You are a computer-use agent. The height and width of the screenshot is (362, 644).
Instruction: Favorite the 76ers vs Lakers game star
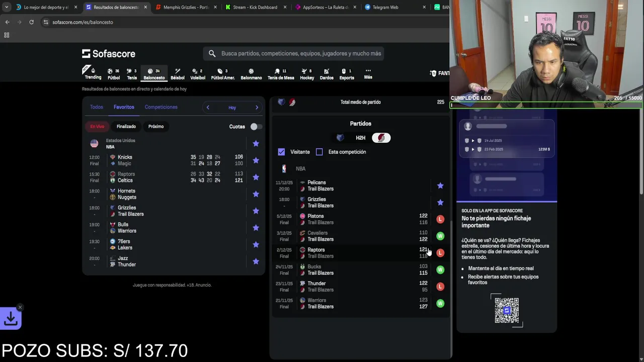[256, 244]
